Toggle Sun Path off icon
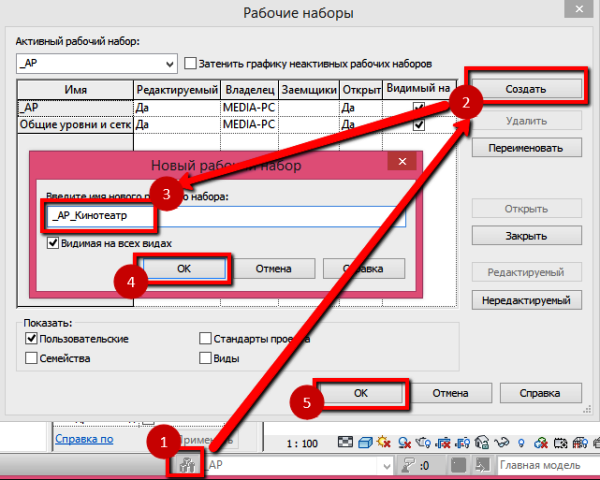The image size is (600, 480). (384, 442)
